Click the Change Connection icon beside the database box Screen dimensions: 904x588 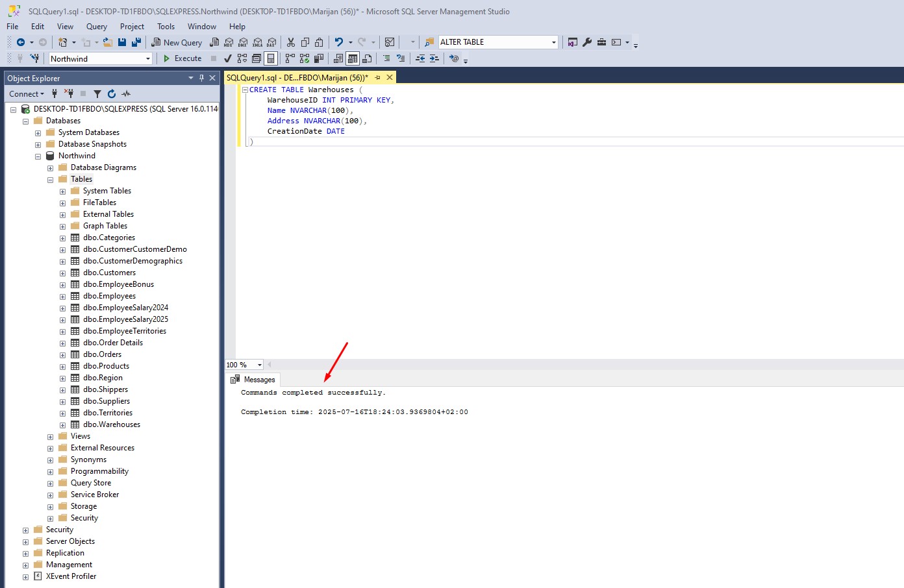35,58
